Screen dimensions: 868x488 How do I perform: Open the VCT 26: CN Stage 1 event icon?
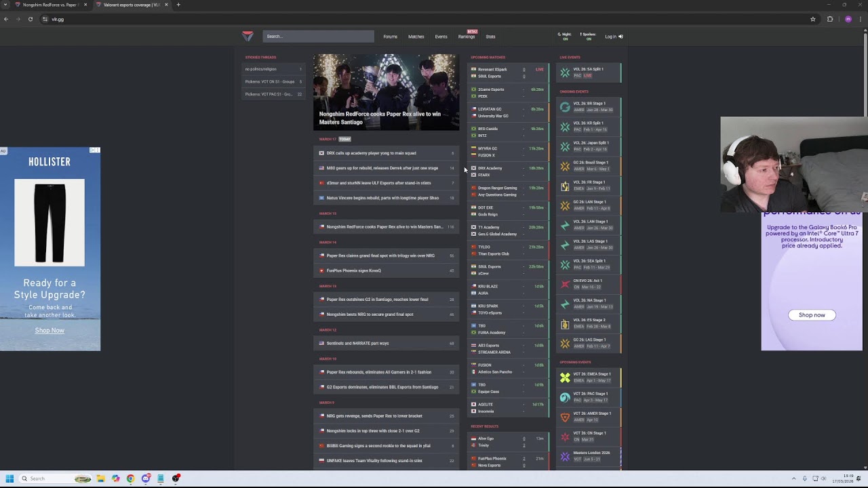pos(565,436)
